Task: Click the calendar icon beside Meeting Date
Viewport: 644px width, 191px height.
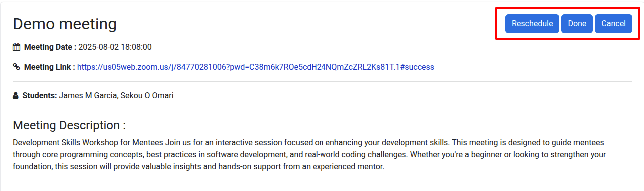Action: pyautogui.click(x=17, y=47)
